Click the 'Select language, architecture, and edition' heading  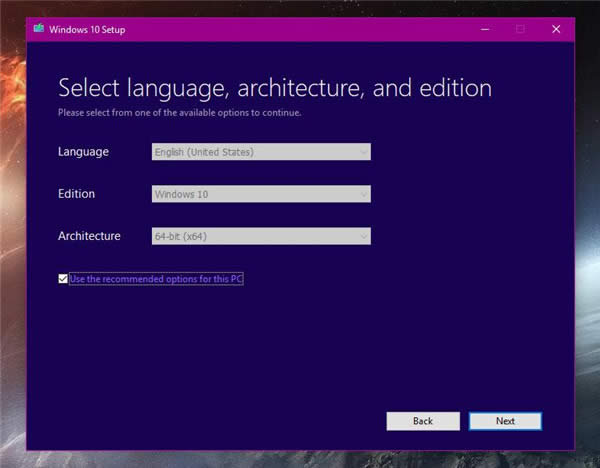pyautogui.click(x=275, y=88)
